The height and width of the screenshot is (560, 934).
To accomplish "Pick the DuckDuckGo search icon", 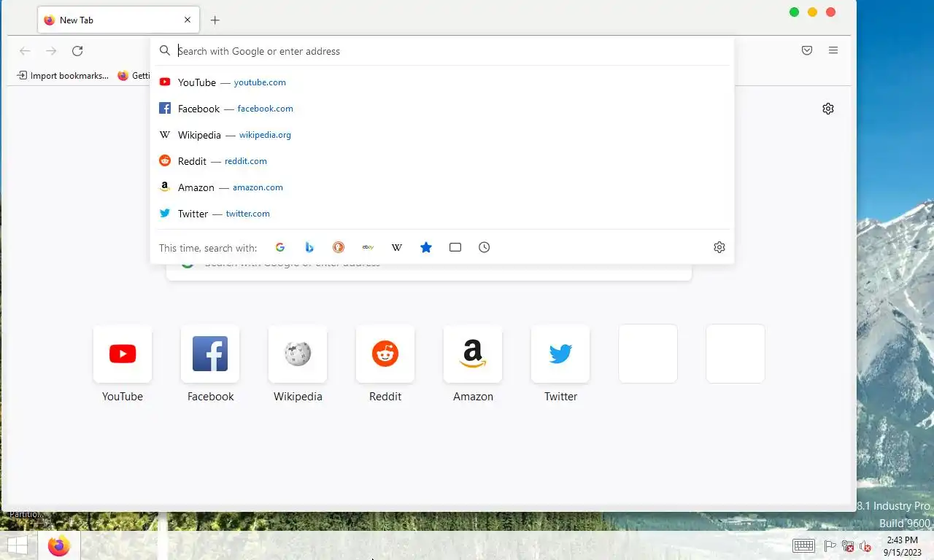I will (339, 247).
